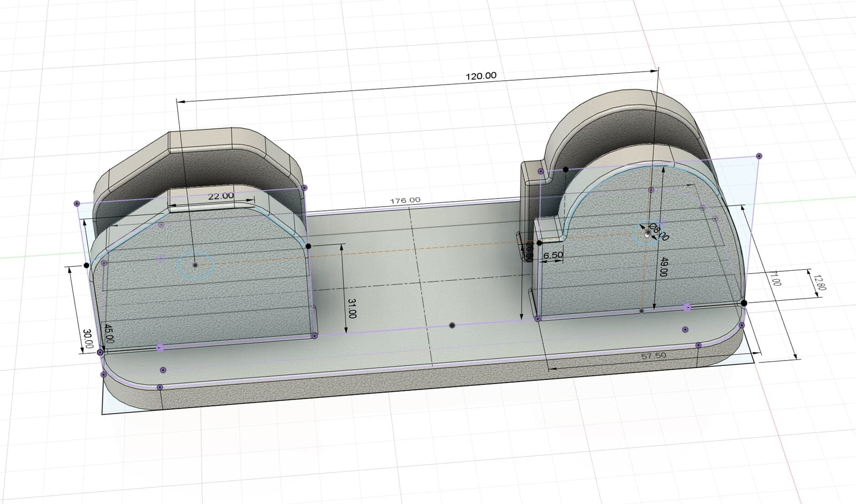The width and height of the screenshot is (856, 504).
Task: Click the 57.50 dimension on base
Action: pyautogui.click(x=653, y=355)
